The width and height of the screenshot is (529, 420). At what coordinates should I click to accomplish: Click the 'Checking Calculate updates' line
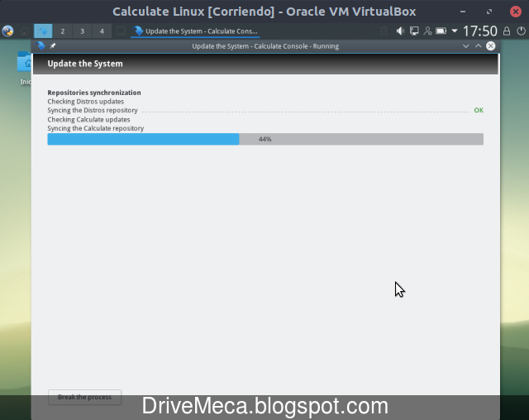coord(88,119)
